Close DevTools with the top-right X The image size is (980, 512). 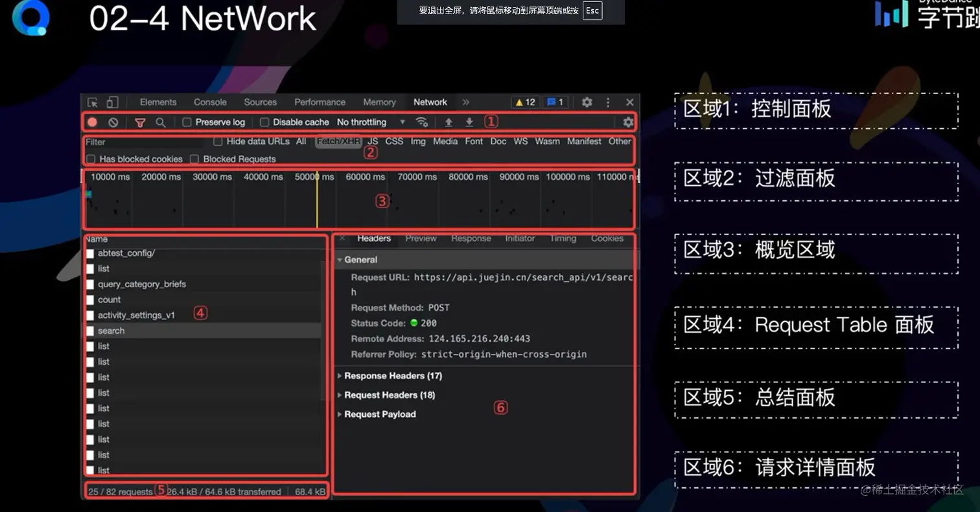click(629, 102)
